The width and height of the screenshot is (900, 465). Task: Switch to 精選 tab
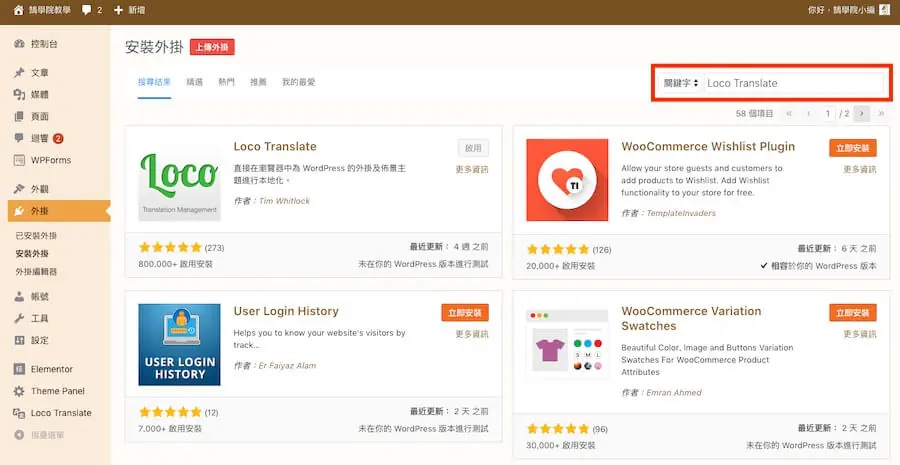(x=195, y=82)
